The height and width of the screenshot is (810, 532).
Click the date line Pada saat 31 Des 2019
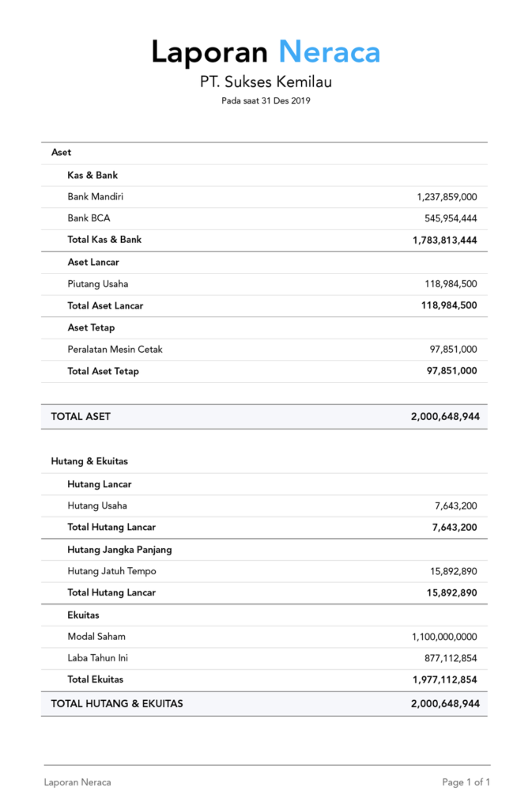[266, 100]
